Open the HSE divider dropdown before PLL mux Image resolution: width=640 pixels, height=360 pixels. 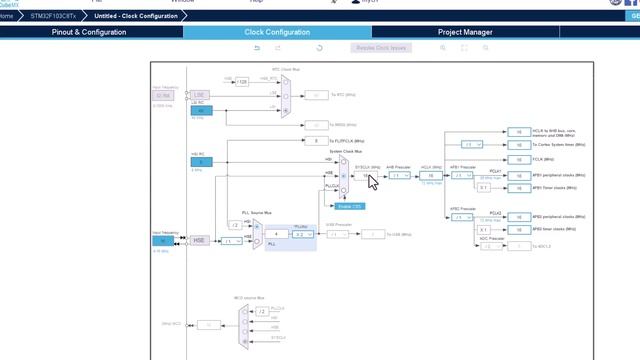tap(231, 241)
